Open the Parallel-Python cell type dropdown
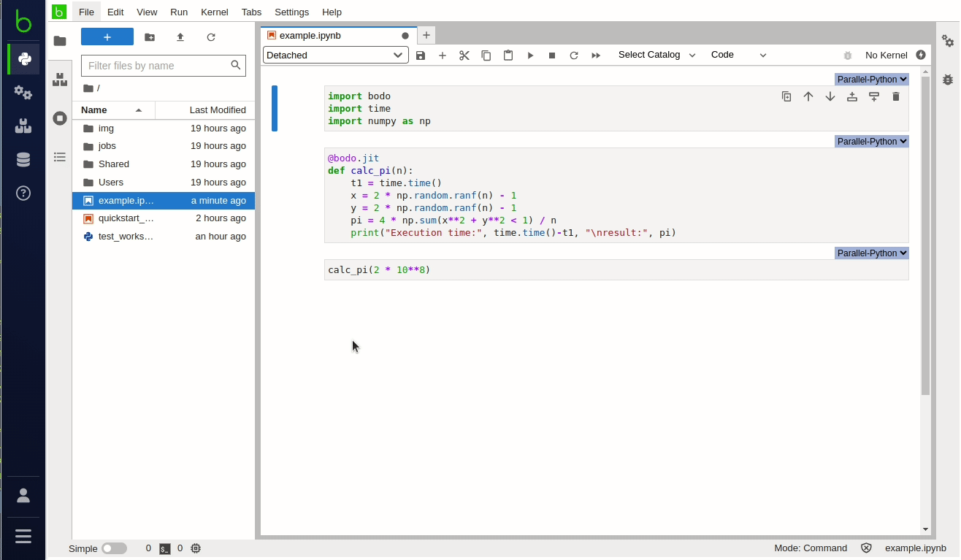The image size is (961, 560). (871, 79)
